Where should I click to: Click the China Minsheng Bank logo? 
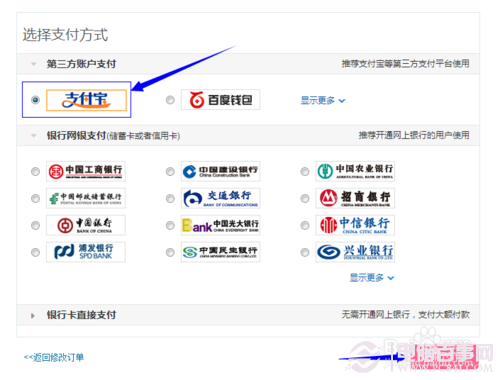point(220,252)
